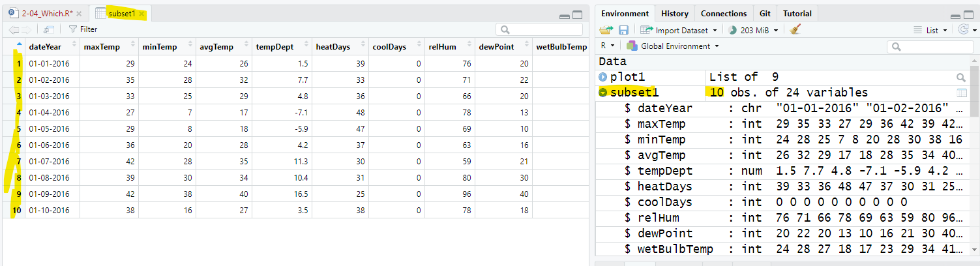980x266 pixels.
Task: Sort table by dewPoint column
Action: (x=504, y=46)
